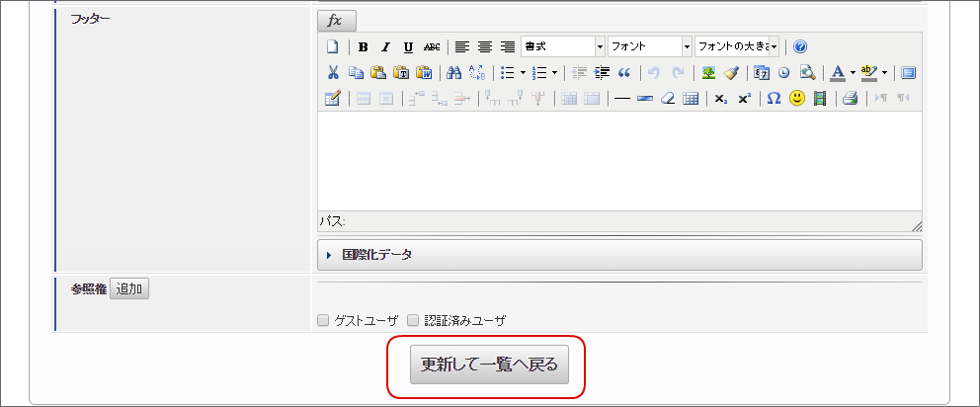Cut selection with scissors icon
Viewport: 980px width, 407px height.
(x=333, y=72)
